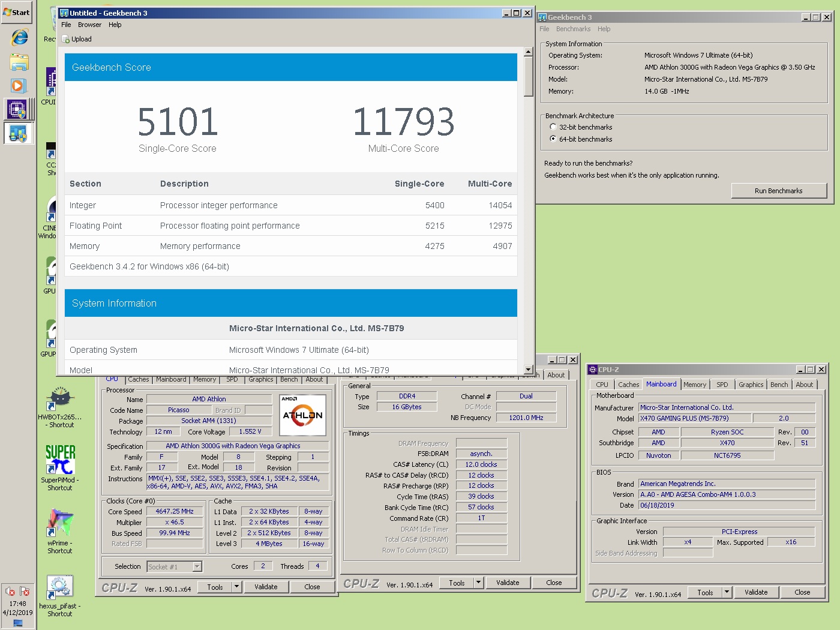Viewport: 840px width, 630px height.
Task: Click Tools button in the right CPU-Z window
Action: (x=705, y=592)
